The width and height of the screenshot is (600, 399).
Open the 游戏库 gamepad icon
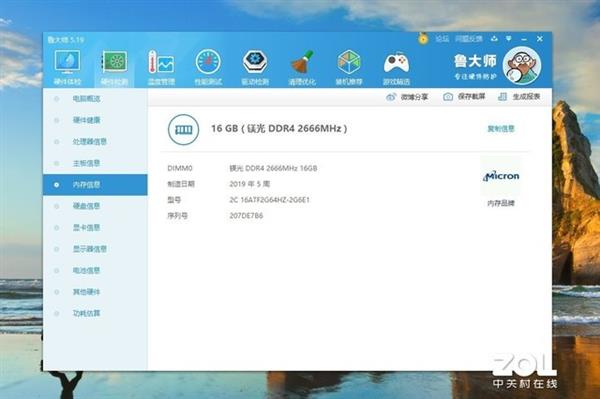396,62
